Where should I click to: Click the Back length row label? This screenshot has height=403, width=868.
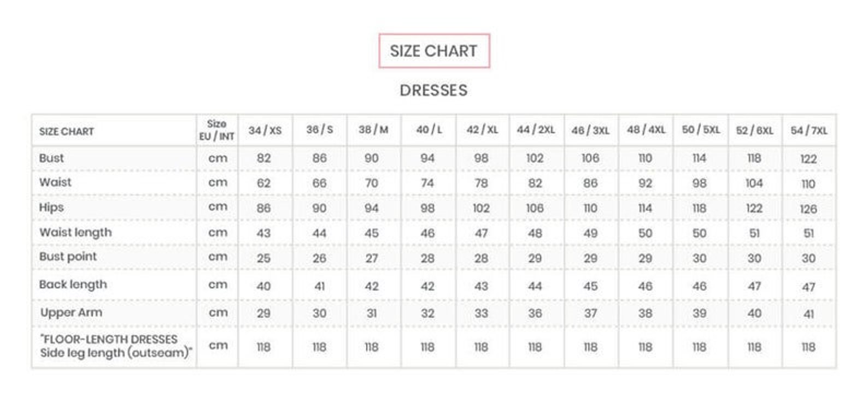click(x=73, y=285)
